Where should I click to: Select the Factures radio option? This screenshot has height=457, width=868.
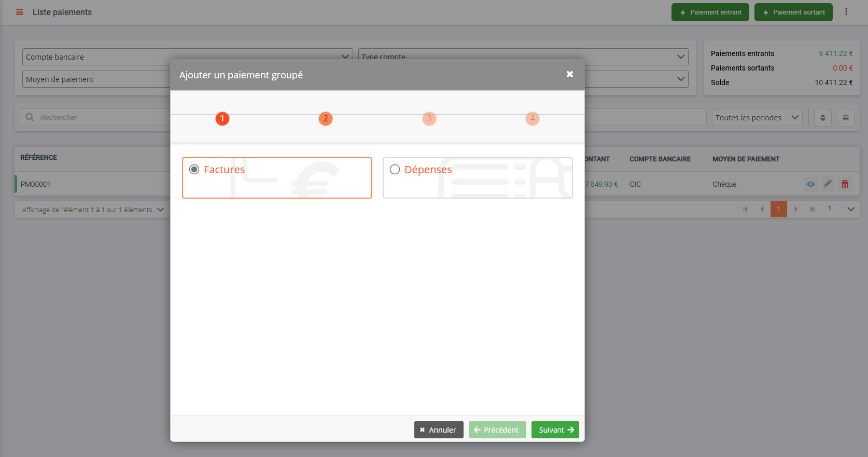[x=194, y=170]
